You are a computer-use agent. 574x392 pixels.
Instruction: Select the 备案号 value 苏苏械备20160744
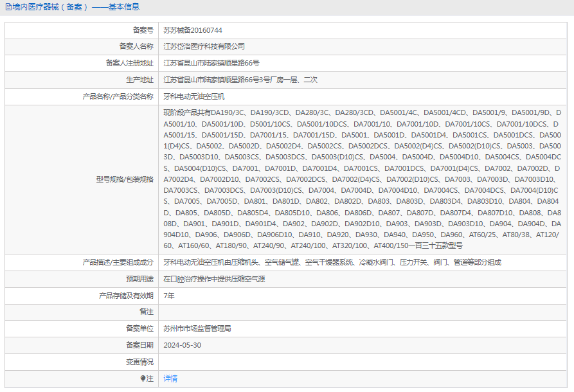pyautogui.click(x=193, y=30)
